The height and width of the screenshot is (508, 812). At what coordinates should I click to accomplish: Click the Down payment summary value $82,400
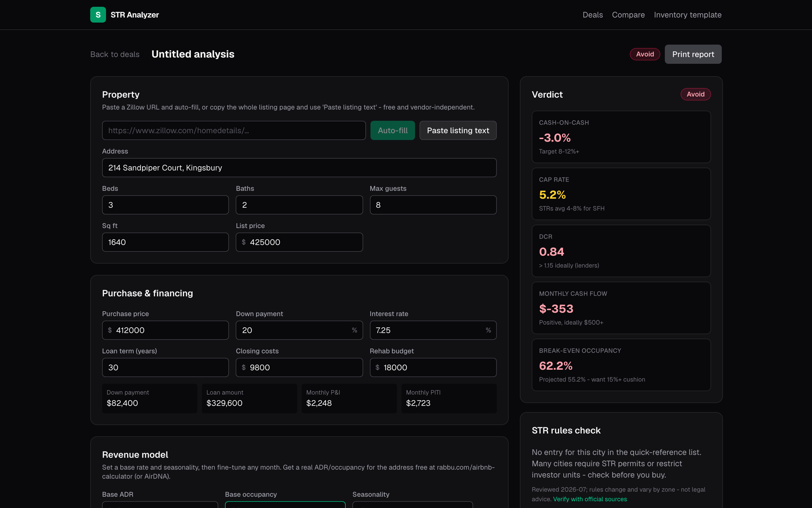coord(122,403)
